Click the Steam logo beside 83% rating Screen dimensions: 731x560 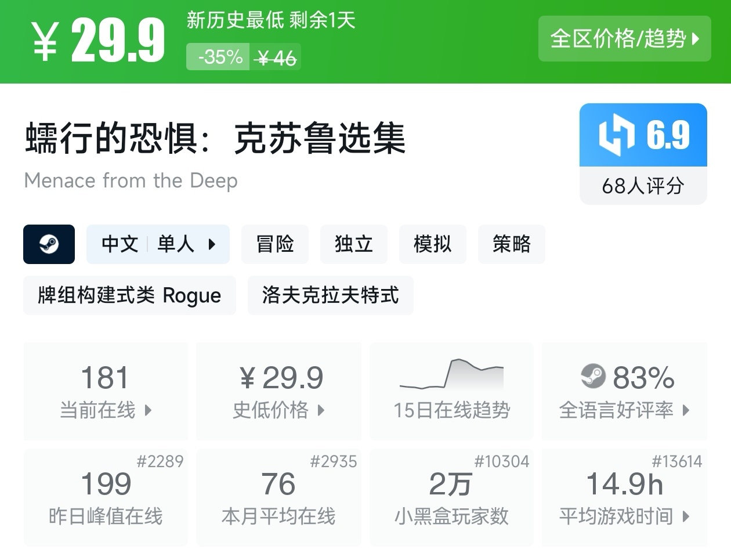coord(593,377)
